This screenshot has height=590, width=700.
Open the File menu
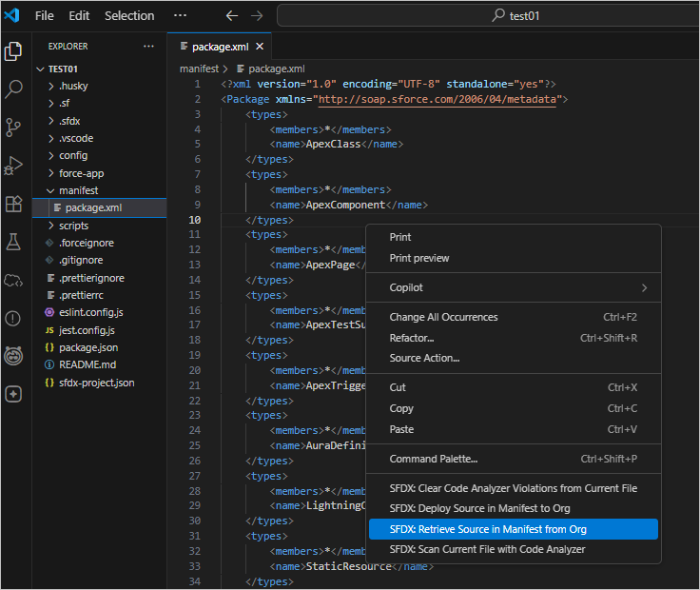tap(44, 15)
